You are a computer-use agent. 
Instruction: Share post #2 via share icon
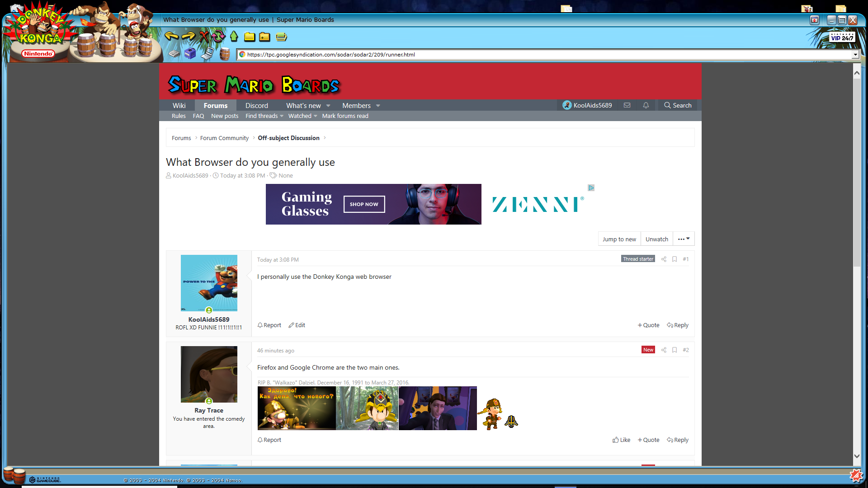tap(664, 350)
